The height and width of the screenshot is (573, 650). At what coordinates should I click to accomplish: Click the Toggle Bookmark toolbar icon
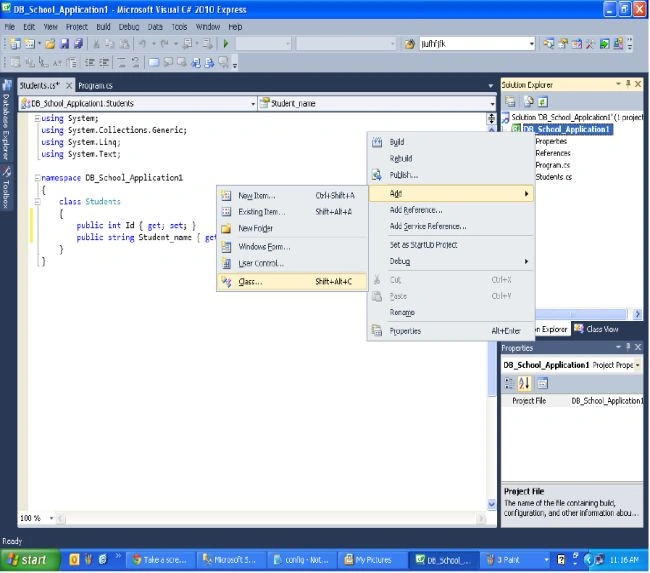pyautogui.click(x=154, y=63)
